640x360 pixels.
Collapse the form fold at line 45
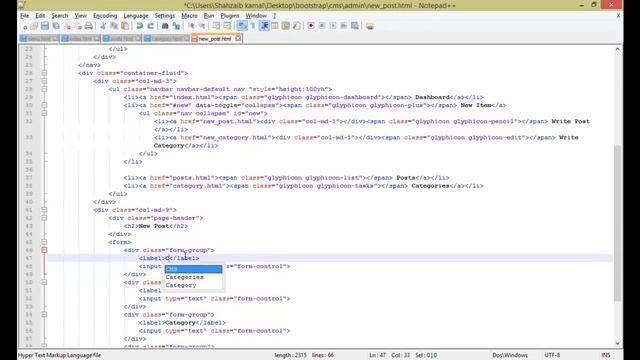pos(44,242)
